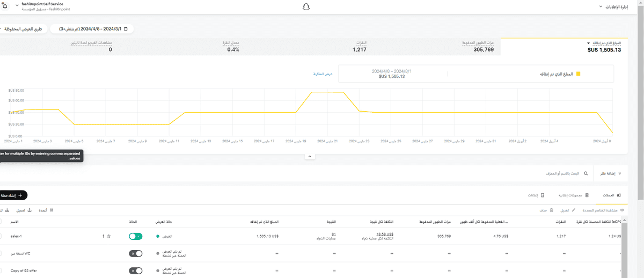Enable the WC copy campaign toggle
This screenshot has height=278, width=644.
(135, 253)
